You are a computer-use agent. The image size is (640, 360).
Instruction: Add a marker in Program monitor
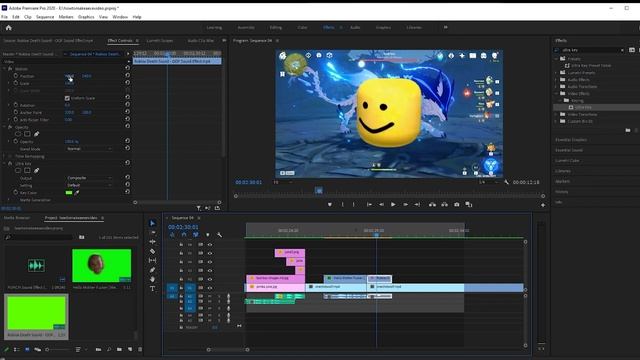click(330, 204)
